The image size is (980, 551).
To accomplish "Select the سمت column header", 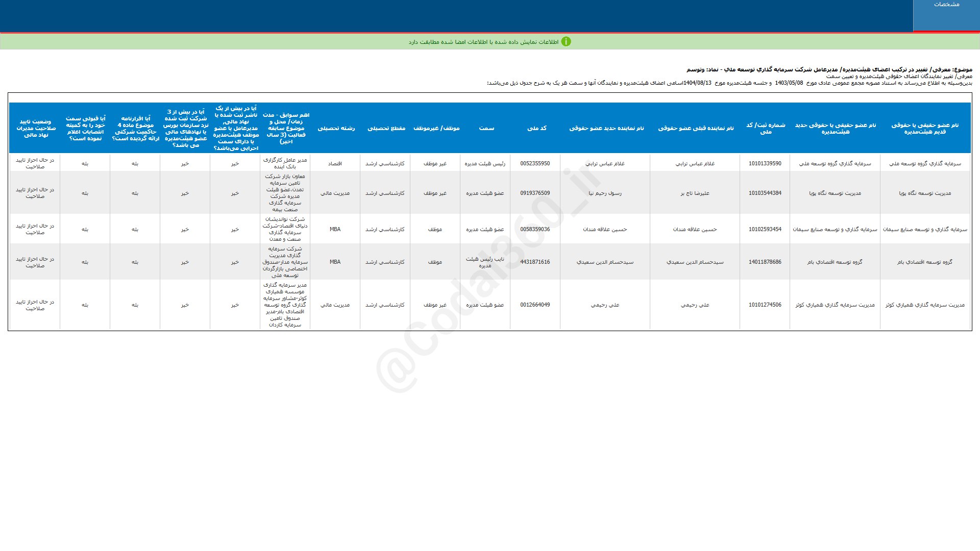I will [486, 128].
